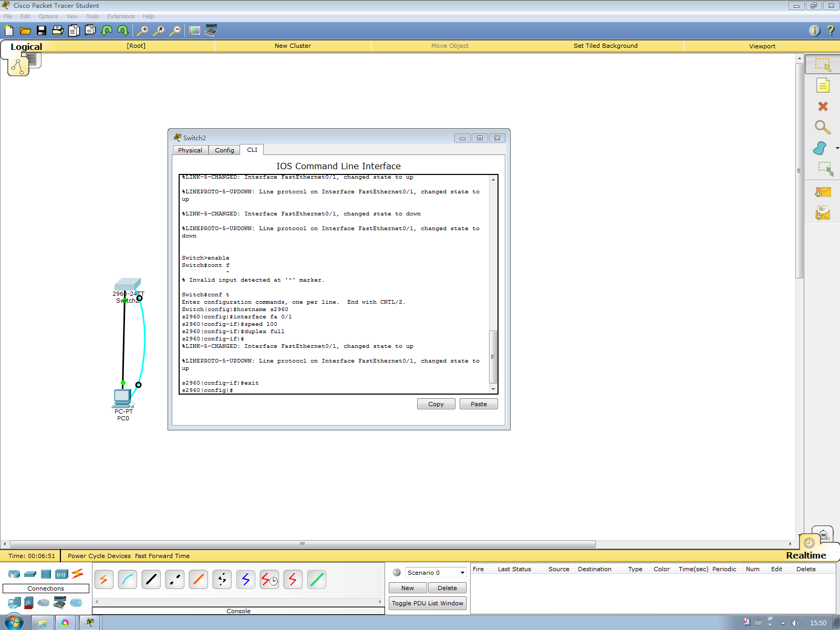Select the Wireless Devices category
This screenshot has height=630, width=840.
coord(61,574)
